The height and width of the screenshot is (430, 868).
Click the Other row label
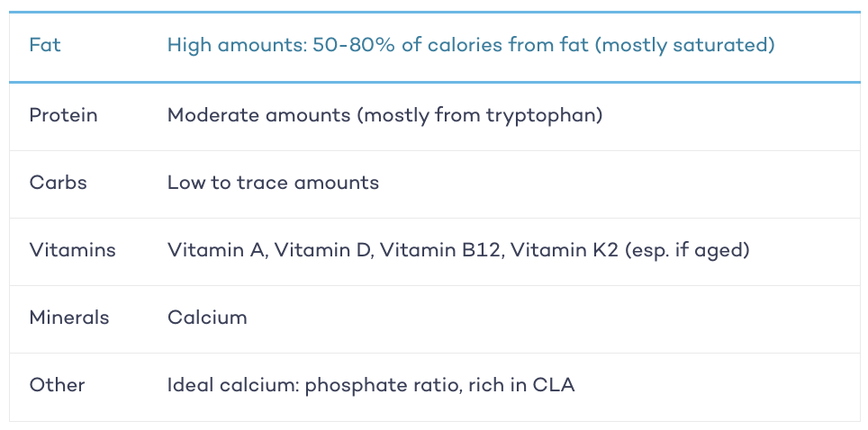point(57,385)
